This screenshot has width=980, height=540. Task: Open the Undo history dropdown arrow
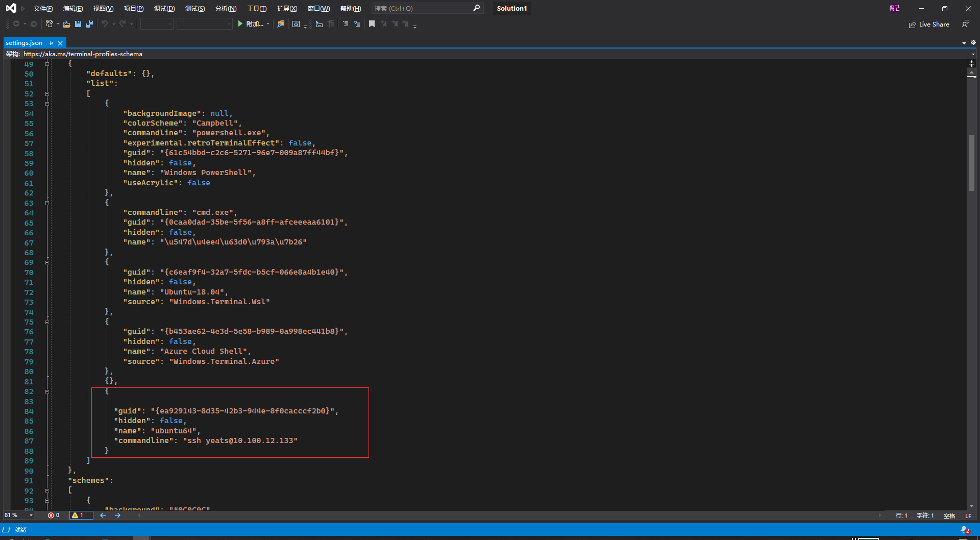(x=113, y=24)
